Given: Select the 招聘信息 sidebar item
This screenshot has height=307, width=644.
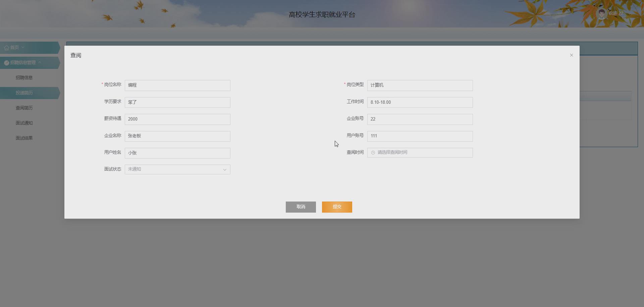Looking at the screenshot, I should (24, 77).
